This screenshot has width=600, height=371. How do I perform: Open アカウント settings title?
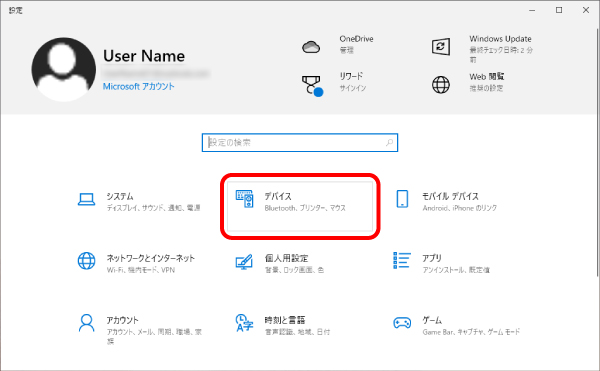[122, 320]
